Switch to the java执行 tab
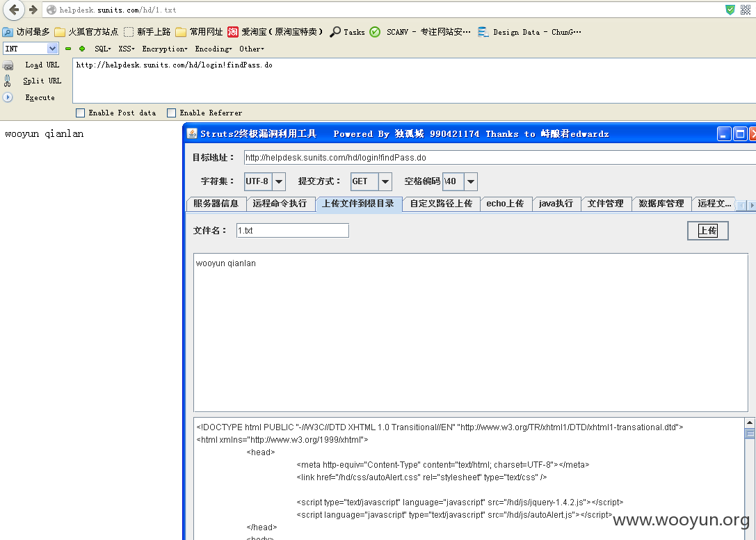Viewport: 756px width, 540px height. click(556, 204)
